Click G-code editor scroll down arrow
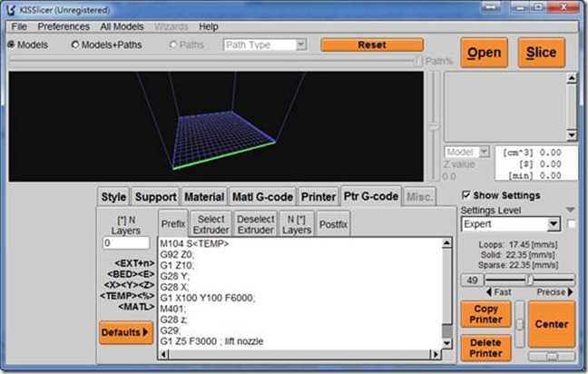This screenshot has width=588, height=374. 446,343
